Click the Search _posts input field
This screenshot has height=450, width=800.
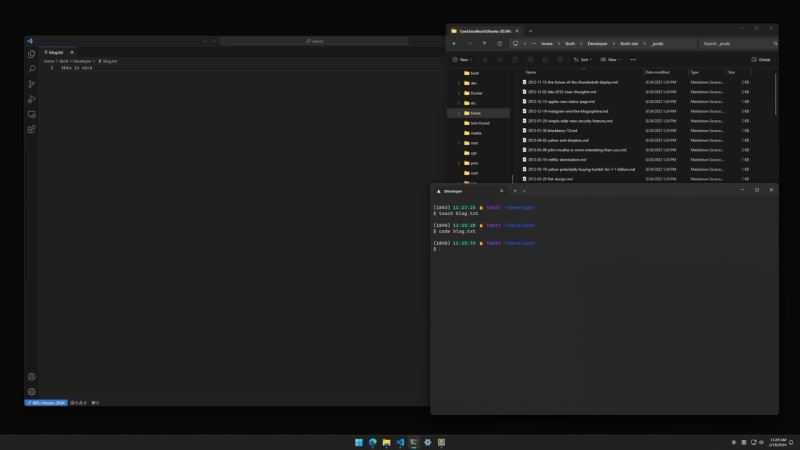tap(735, 44)
